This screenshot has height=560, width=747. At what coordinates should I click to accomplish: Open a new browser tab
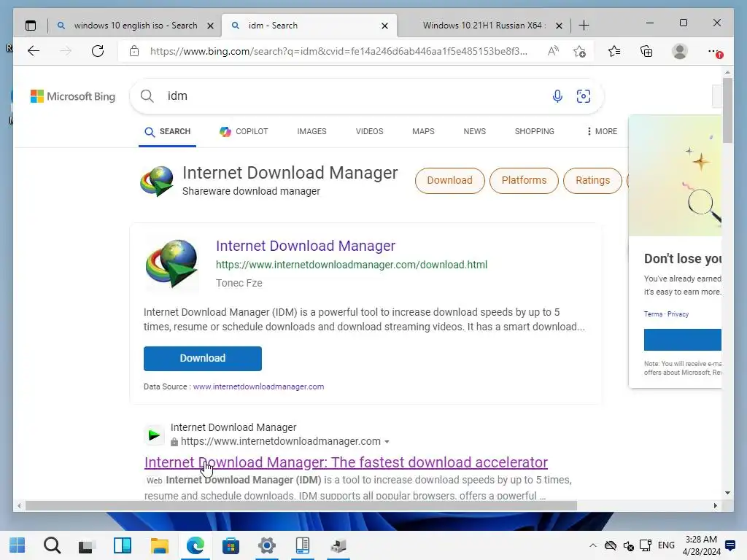584,26
